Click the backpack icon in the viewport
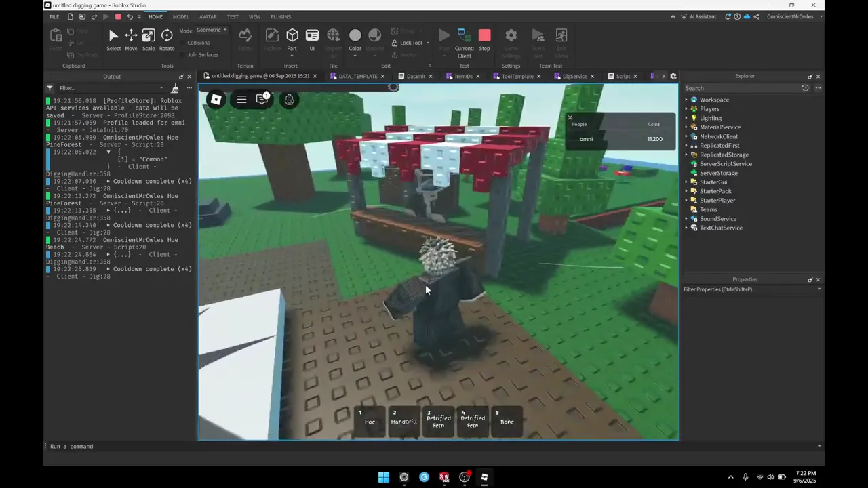Viewport: 868px width, 488px height. pos(289,100)
